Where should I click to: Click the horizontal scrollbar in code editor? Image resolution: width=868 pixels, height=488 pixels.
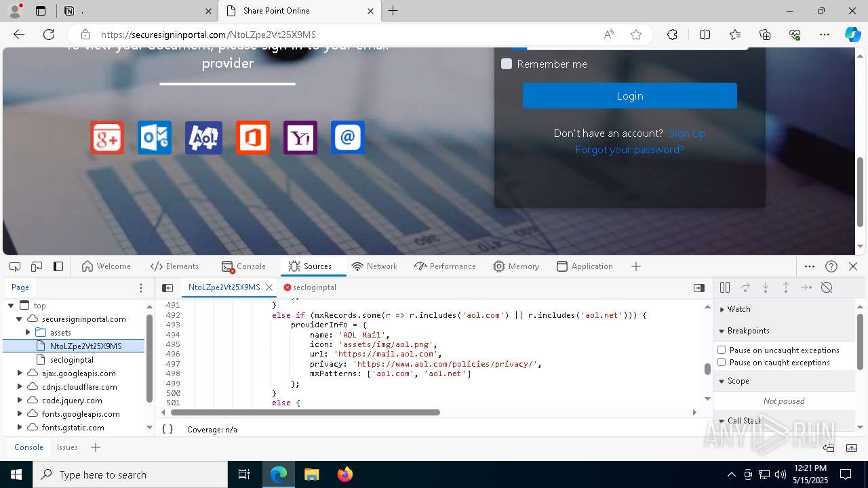(x=305, y=412)
